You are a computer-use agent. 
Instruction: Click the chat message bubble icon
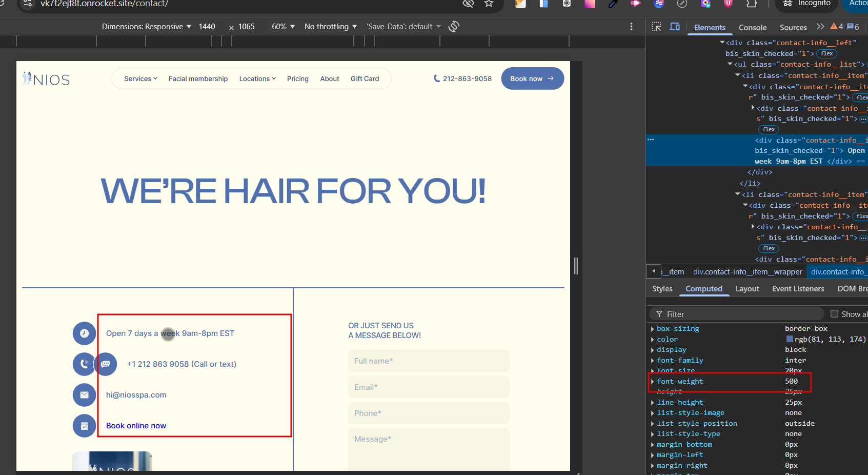pyautogui.click(x=106, y=364)
